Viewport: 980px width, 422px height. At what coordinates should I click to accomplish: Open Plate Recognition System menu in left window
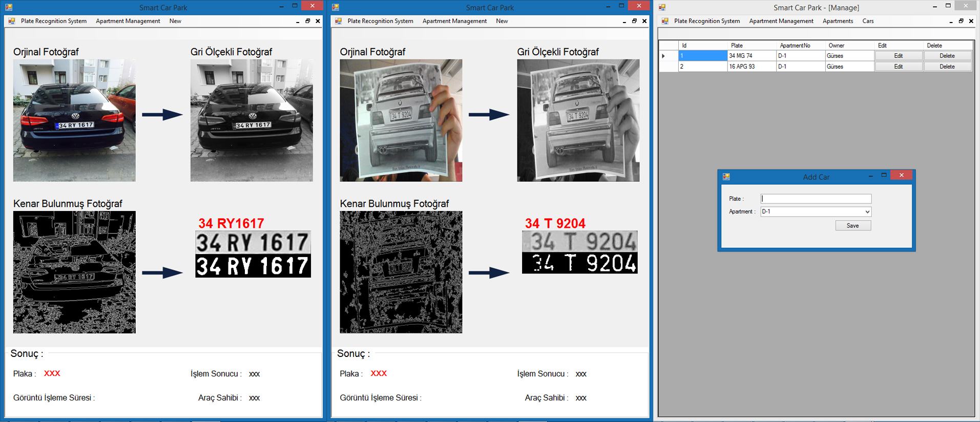coord(54,21)
